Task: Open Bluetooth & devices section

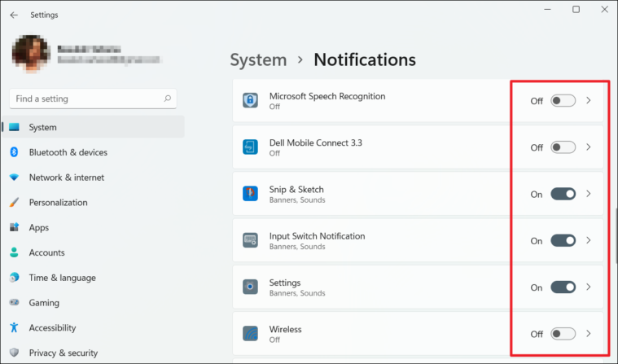Action: (x=93, y=152)
